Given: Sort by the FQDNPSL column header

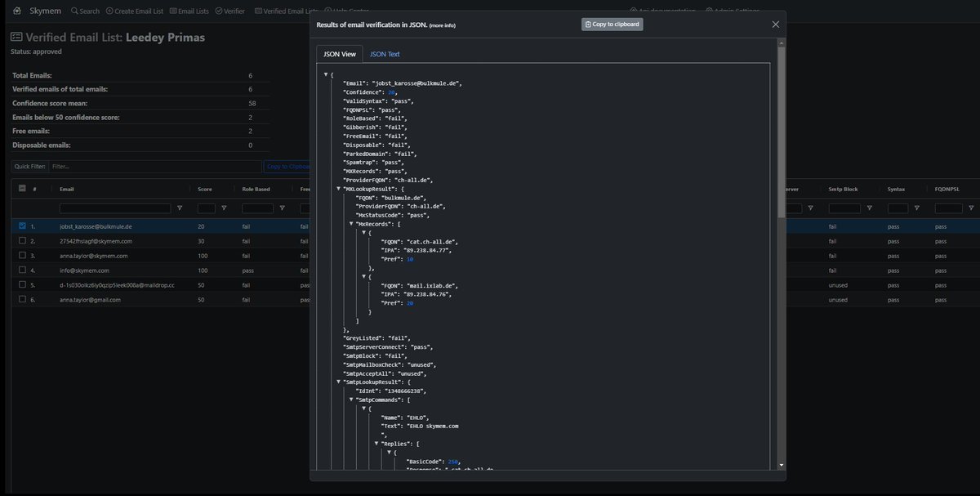Looking at the screenshot, I should [949, 189].
